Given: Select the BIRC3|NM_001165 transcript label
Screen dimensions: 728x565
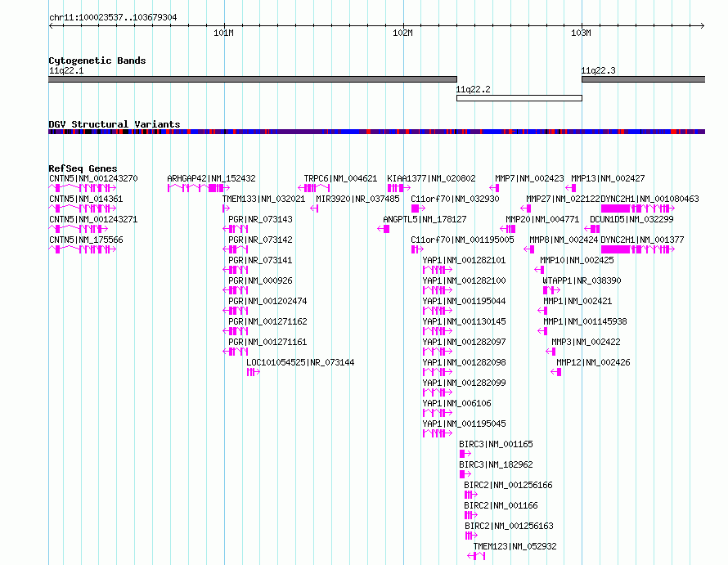Looking at the screenshot, I should click(x=496, y=444).
